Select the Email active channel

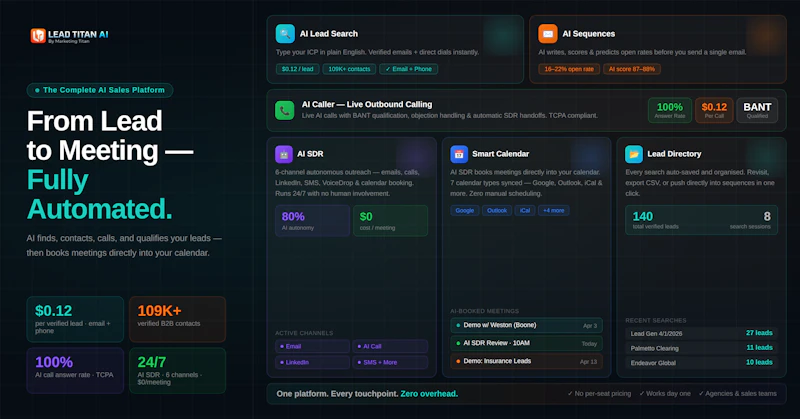[x=312, y=347]
